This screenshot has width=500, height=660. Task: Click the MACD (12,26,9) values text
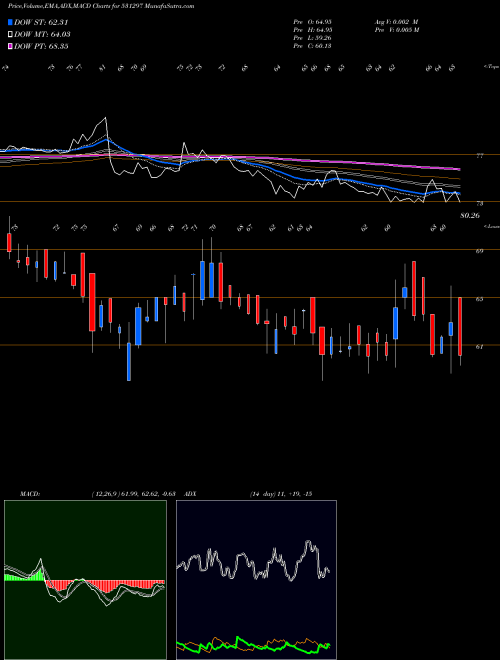133,494
